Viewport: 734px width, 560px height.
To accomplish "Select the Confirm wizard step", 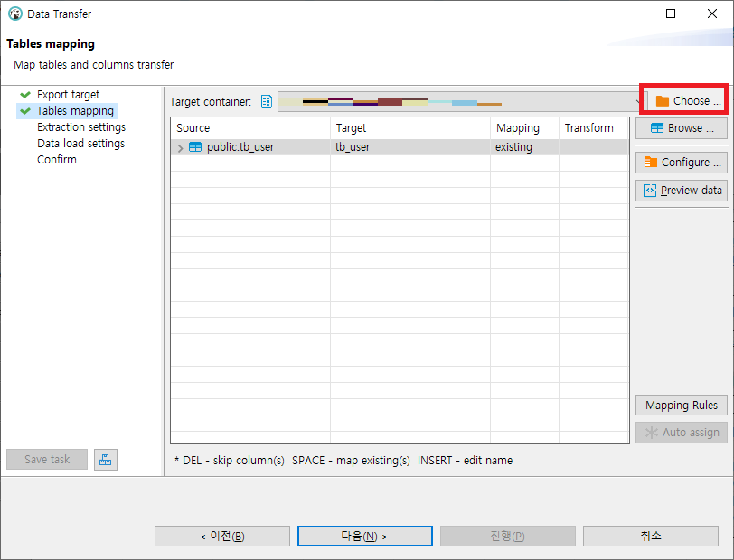I will (57, 159).
